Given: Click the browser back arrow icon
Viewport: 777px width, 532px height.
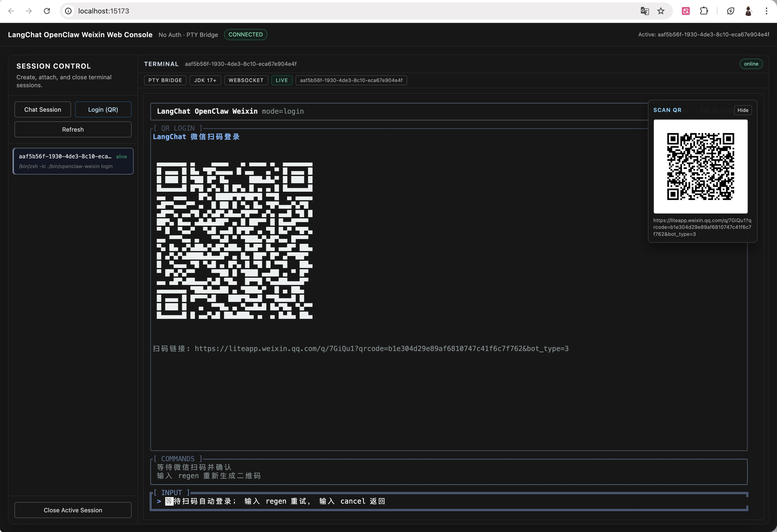Looking at the screenshot, I should 11,11.
